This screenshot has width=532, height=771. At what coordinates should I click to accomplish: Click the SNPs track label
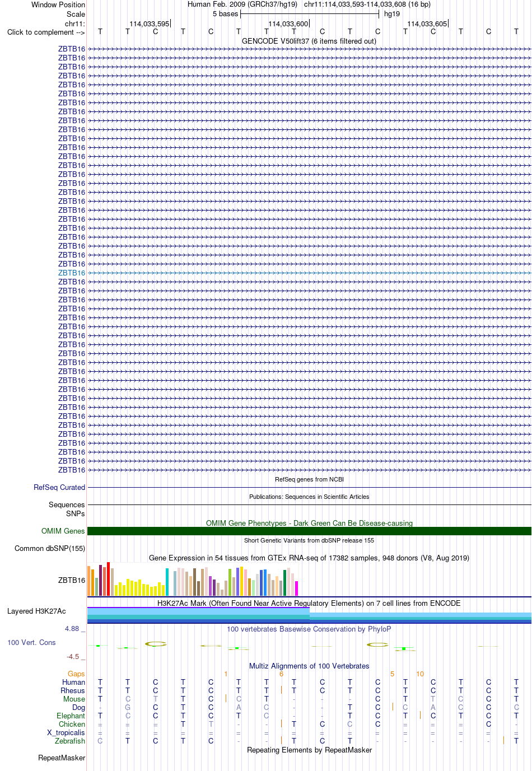[76, 513]
